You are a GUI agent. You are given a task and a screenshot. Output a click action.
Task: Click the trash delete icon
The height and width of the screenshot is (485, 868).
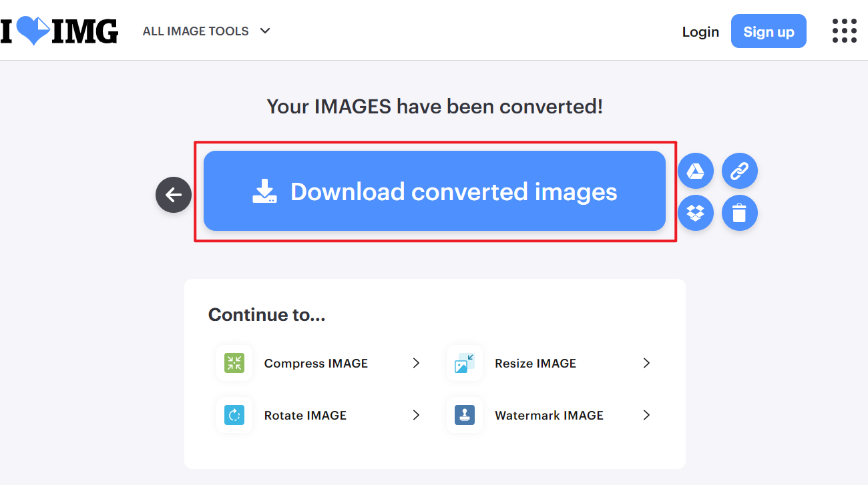(x=739, y=213)
